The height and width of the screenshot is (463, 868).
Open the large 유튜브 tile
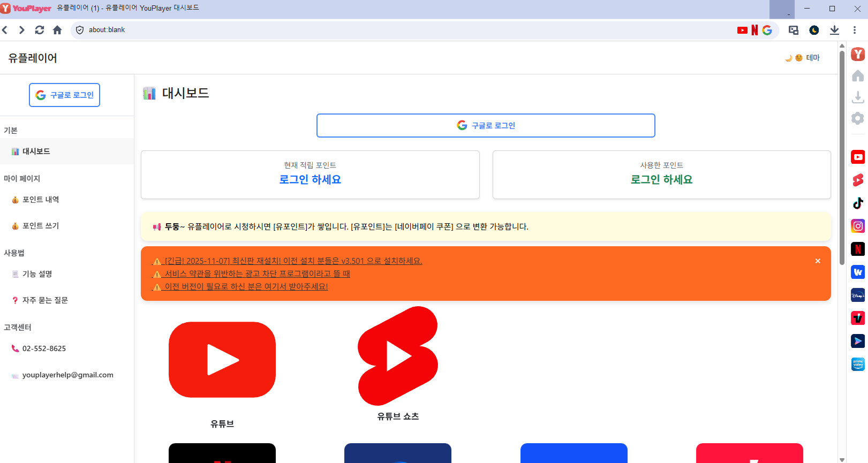click(x=222, y=360)
